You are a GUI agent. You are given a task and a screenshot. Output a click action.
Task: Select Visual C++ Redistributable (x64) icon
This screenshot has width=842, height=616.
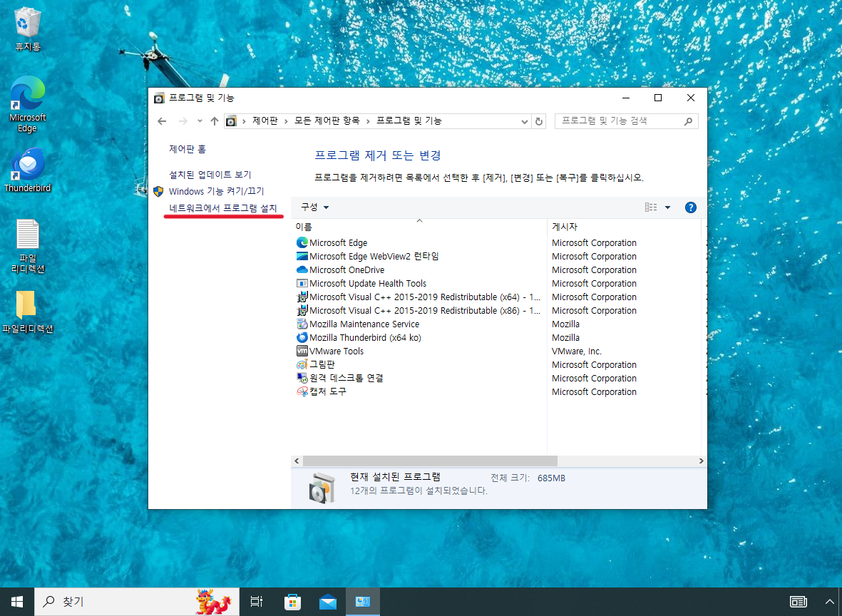pos(302,297)
